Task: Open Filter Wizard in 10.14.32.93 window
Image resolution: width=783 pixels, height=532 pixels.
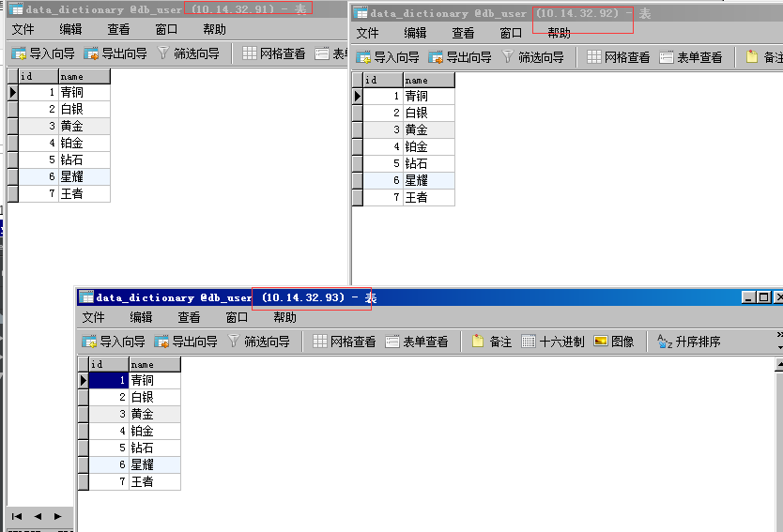Action: [x=259, y=342]
